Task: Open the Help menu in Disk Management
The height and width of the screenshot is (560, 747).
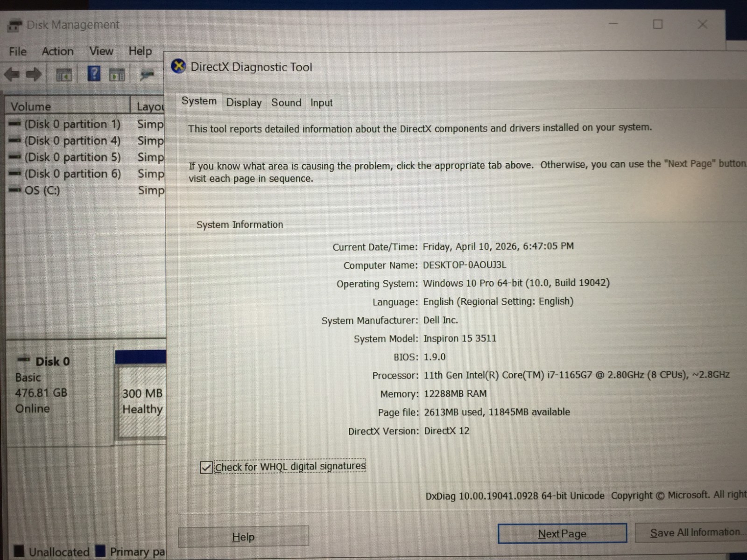Action: pos(140,51)
